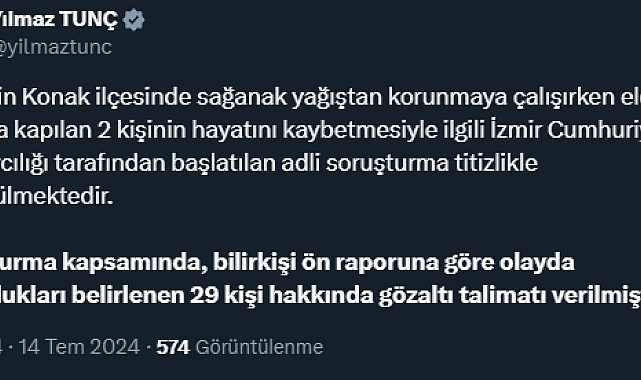Viewport: 641px width, 380px height.
Task: Click the partial timestamp before the date
Action: pos(2,347)
